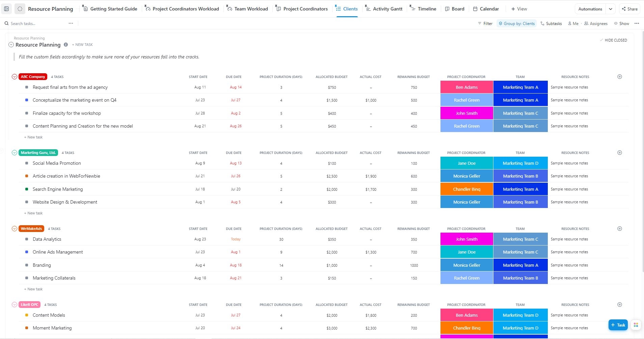644x339 pixels.
Task: Open the Automations dropdown arrow
Action: pos(611,9)
